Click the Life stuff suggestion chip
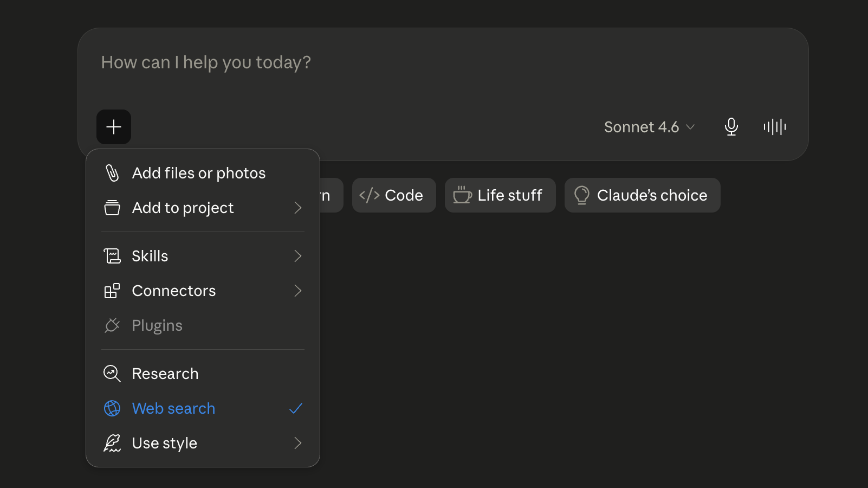This screenshot has width=868, height=488. click(x=500, y=195)
